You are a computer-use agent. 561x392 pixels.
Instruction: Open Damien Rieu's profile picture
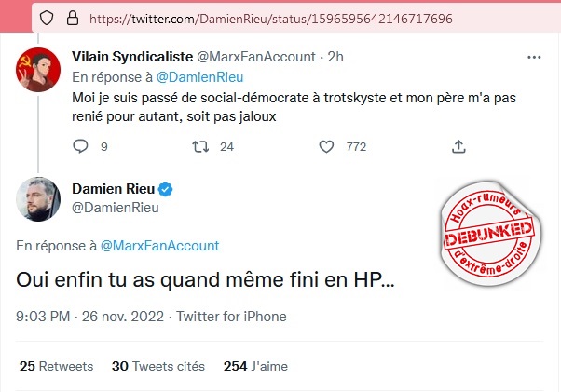(x=34, y=198)
